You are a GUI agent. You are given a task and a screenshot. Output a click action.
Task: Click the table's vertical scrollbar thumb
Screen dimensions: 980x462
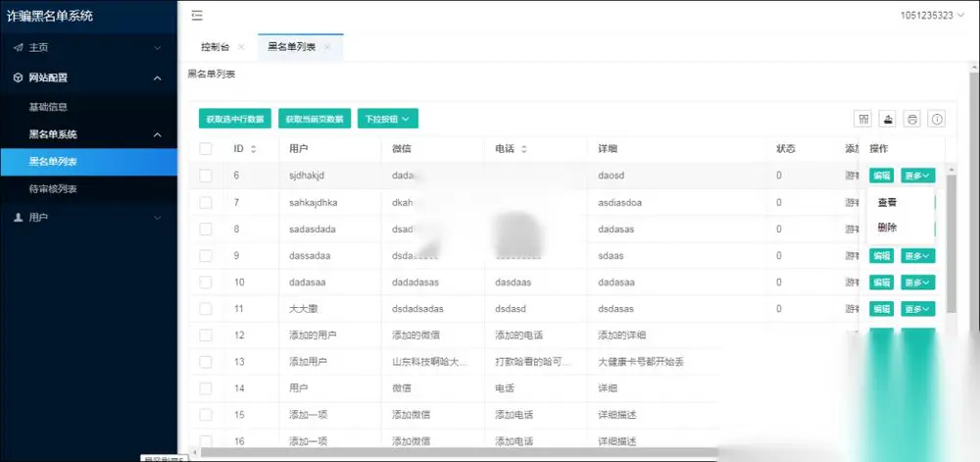952,244
